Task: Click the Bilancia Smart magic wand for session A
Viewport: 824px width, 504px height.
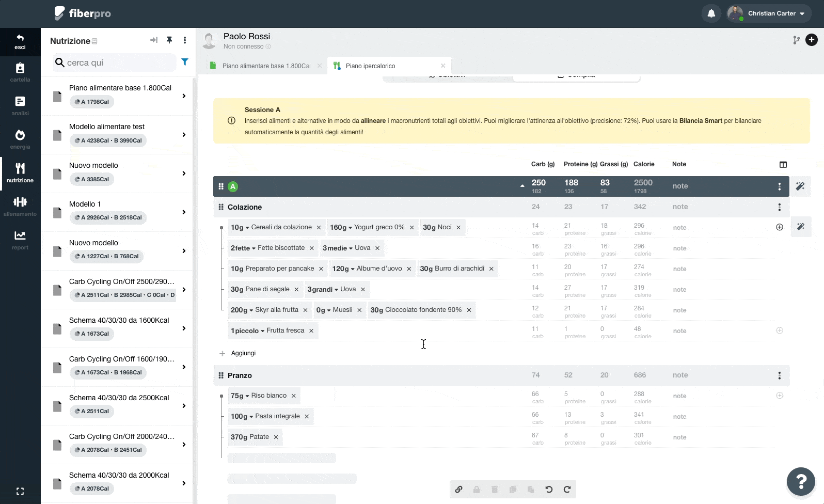Action: coord(800,186)
